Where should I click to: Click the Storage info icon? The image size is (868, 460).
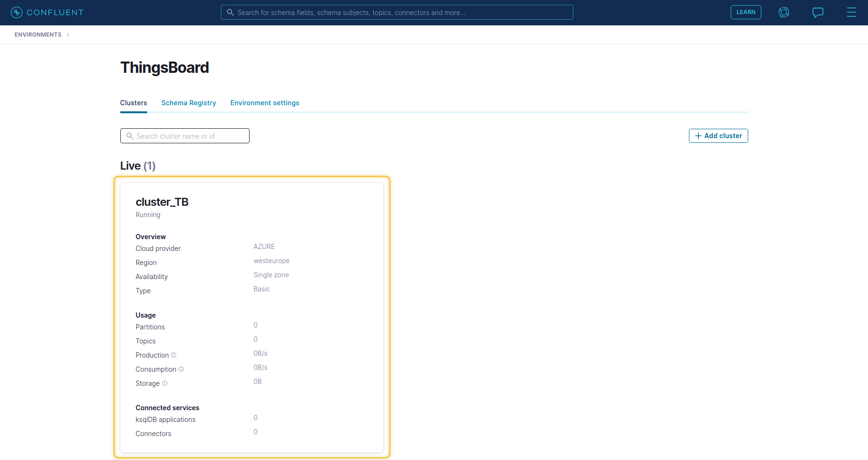[164, 383]
